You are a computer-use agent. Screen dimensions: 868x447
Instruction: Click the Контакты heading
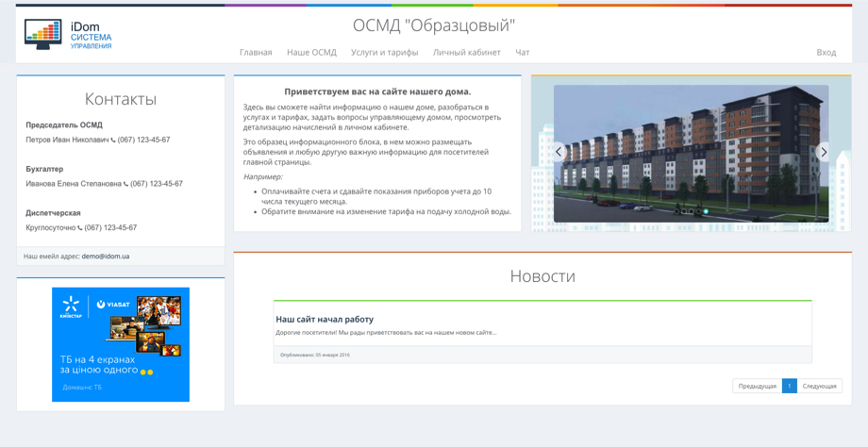point(121,99)
